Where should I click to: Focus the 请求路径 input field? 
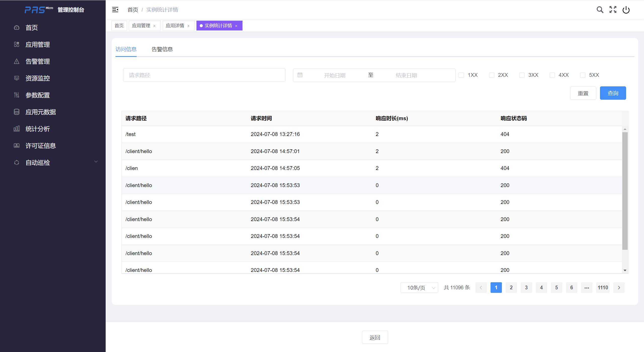[x=204, y=75]
